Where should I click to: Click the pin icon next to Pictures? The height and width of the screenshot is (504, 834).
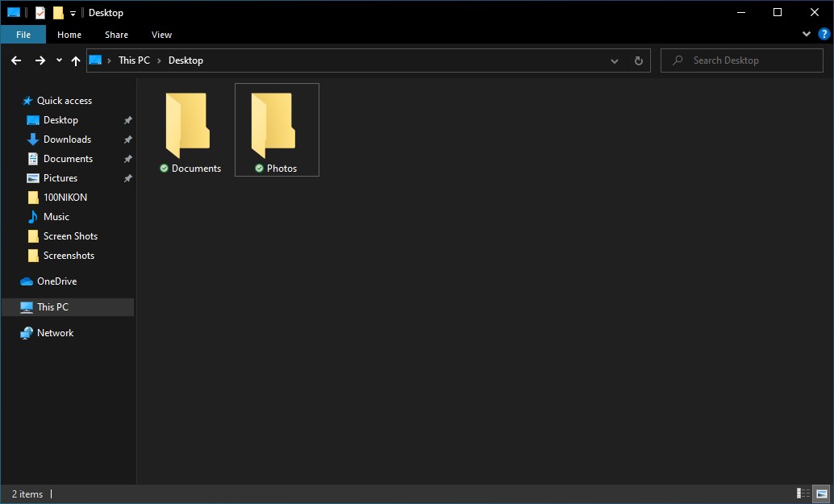pyautogui.click(x=127, y=178)
